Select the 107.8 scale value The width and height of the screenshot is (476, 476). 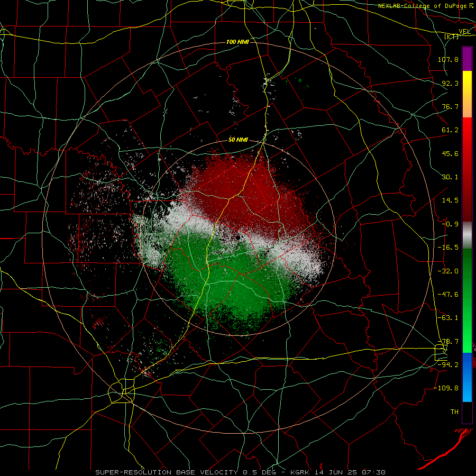(448, 59)
